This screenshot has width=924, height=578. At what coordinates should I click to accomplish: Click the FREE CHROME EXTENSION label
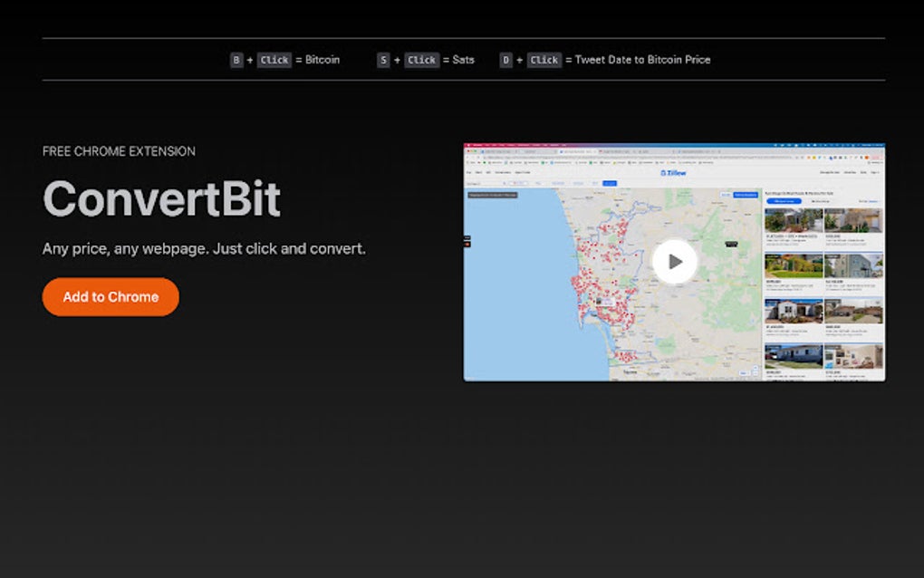(119, 151)
